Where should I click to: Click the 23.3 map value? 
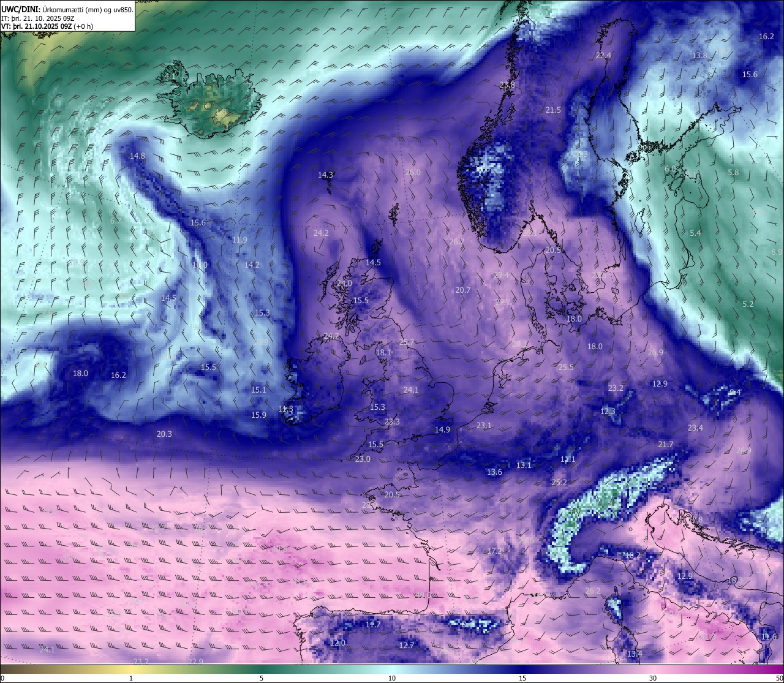392,421
